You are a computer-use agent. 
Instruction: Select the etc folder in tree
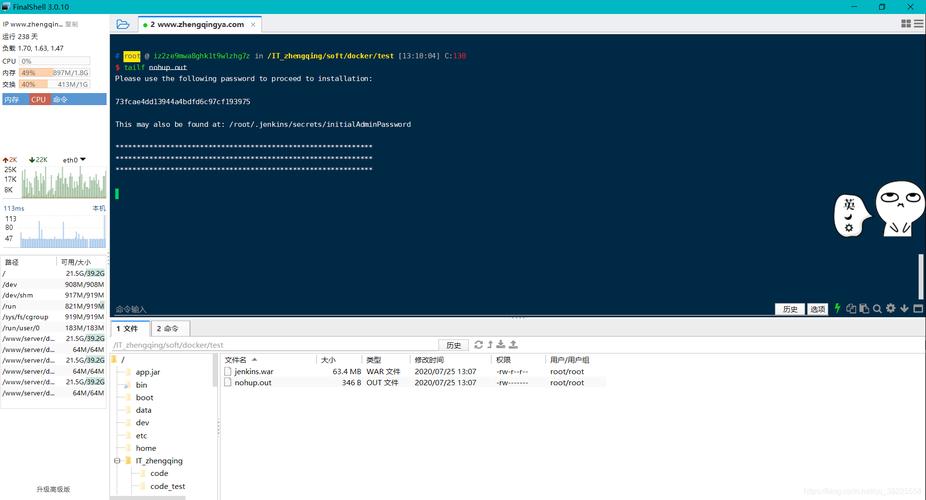click(141, 436)
